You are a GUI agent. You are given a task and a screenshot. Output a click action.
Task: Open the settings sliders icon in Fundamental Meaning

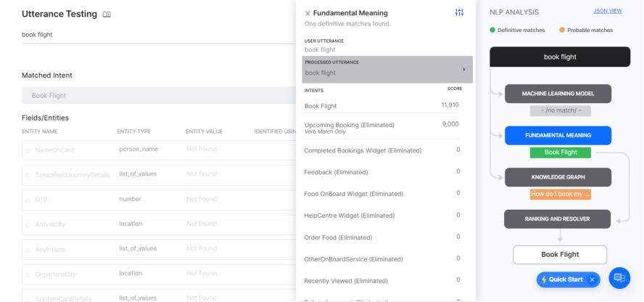click(459, 13)
